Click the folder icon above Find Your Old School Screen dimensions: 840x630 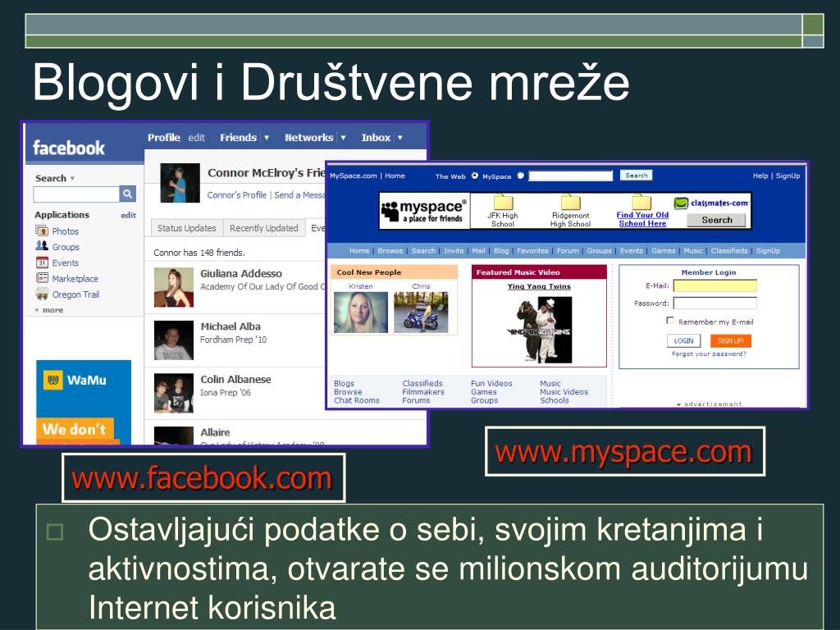[x=641, y=203]
